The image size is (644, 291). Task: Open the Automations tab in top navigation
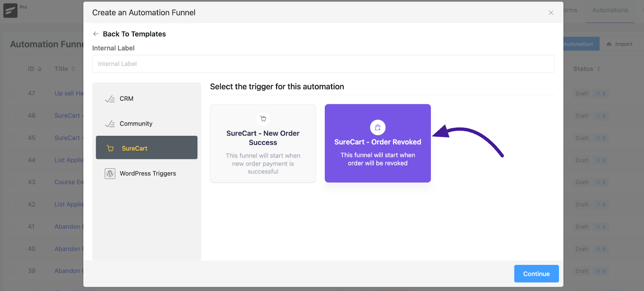610,10
